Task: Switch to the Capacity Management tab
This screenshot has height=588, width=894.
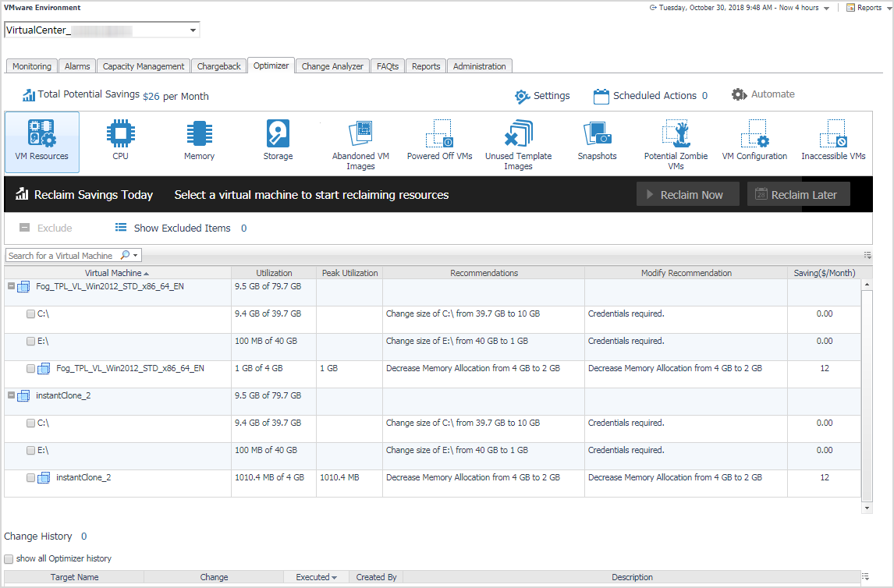Action: [x=144, y=66]
